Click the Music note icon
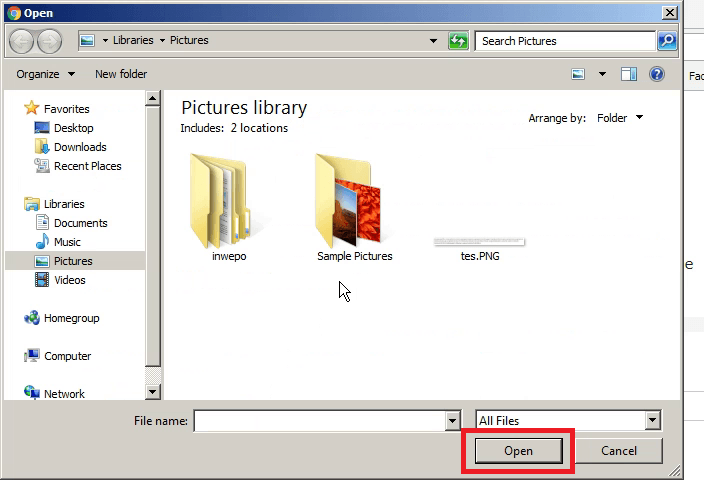The height and width of the screenshot is (493, 704). 42,241
